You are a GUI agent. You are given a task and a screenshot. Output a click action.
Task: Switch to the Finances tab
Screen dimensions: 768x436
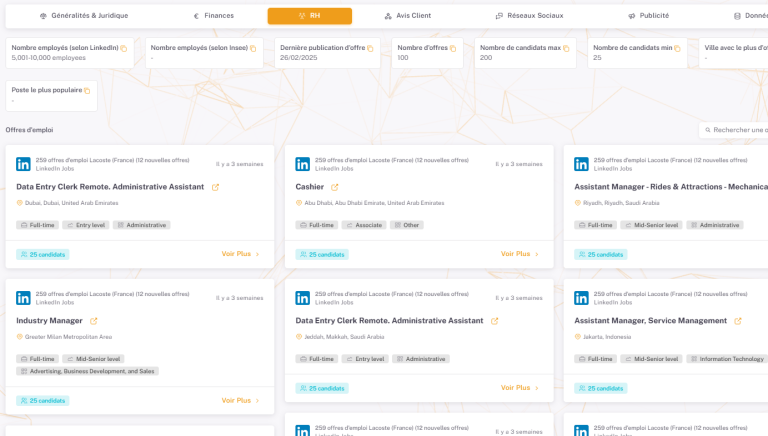pyautogui.click(x=214, y=16)
